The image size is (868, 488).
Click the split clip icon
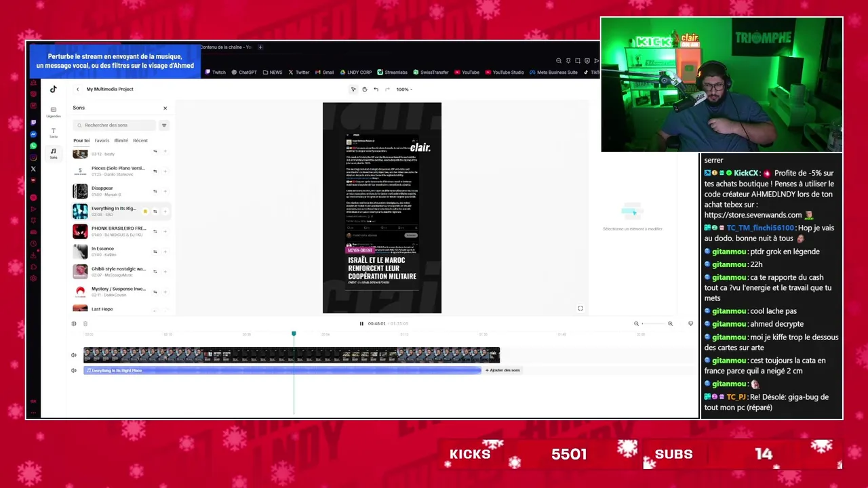(74, 324)
